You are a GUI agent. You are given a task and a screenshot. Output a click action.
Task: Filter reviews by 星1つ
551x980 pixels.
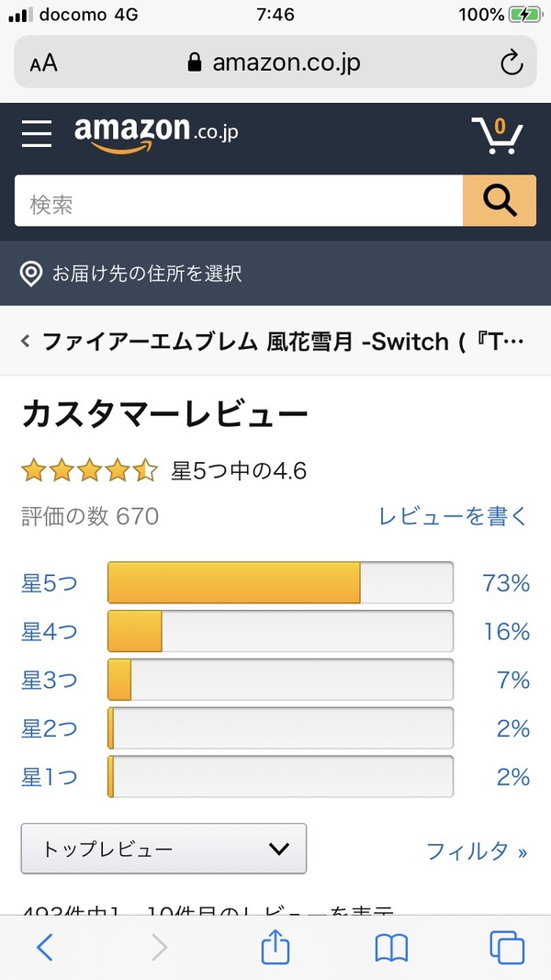[50, 778]
